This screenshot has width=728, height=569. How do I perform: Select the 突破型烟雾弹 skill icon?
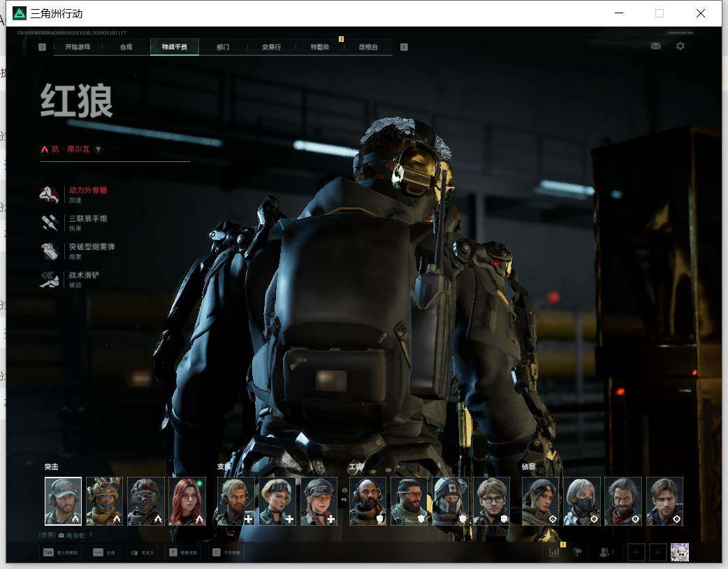(49, 251)
